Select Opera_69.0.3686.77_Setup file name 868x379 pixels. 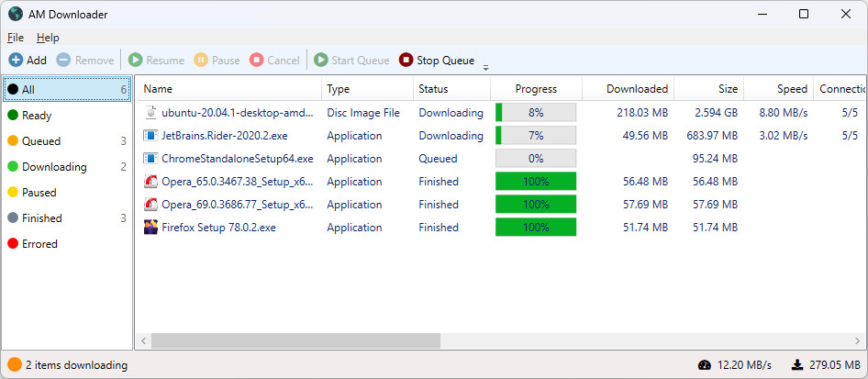(x=238, y=205)
